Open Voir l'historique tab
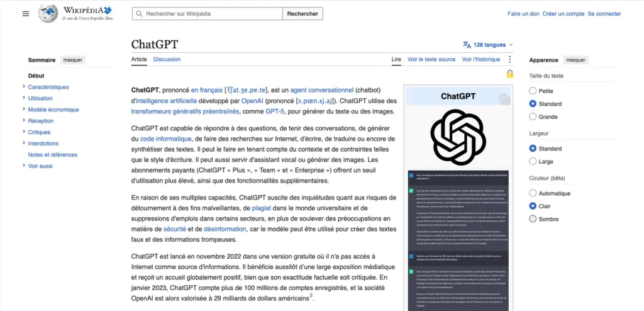This screenshot has width=644, height=311. tap(481, 59)
